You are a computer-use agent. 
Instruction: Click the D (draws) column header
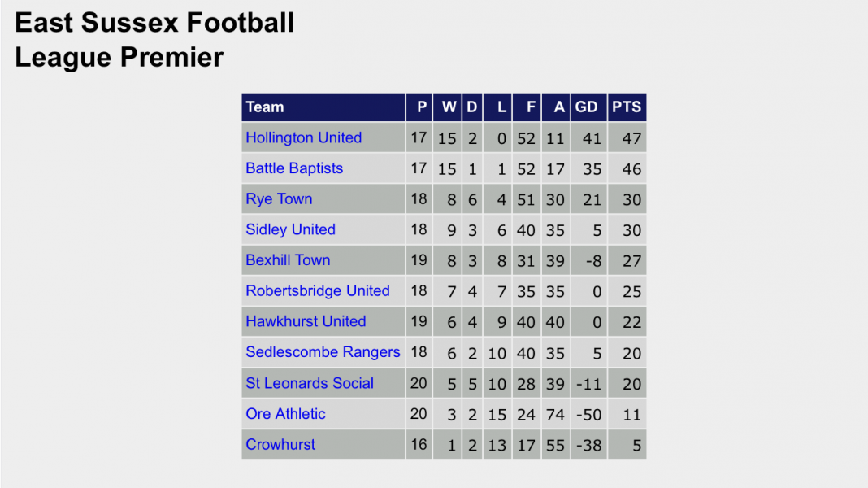[x=471, y=107]
